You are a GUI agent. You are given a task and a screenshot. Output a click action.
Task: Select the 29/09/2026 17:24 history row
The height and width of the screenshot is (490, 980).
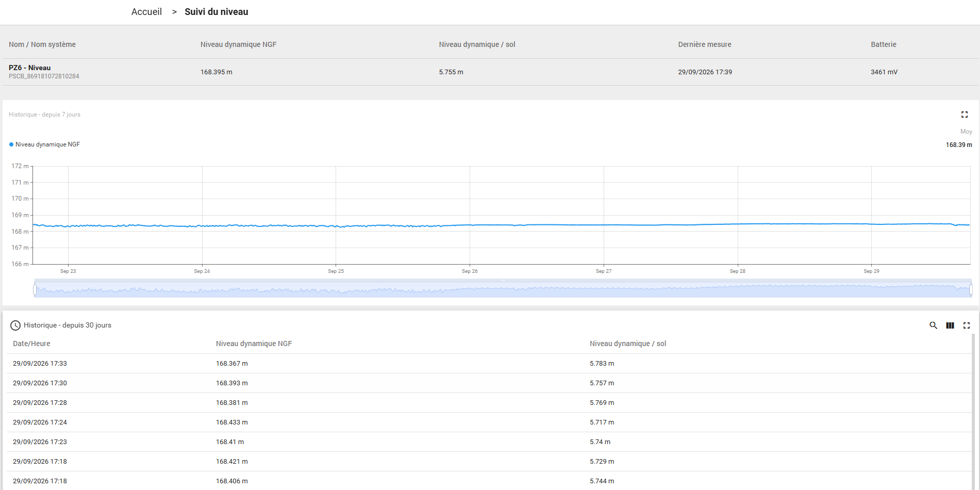tap(489, 422)
